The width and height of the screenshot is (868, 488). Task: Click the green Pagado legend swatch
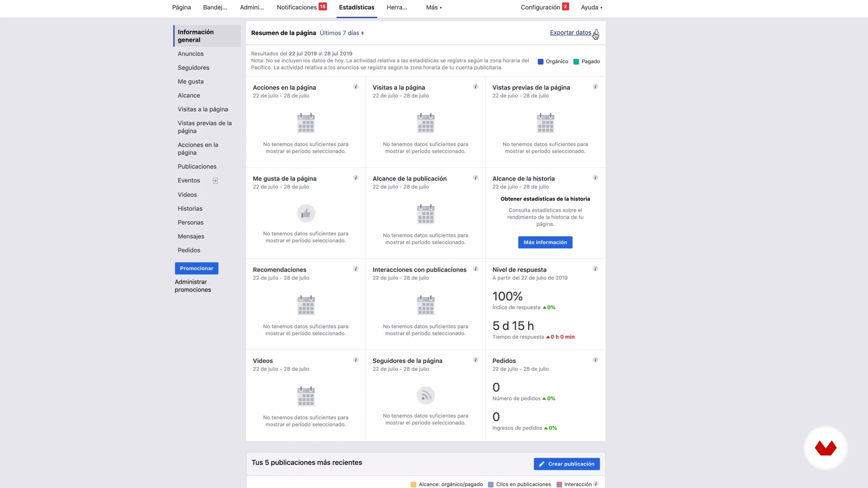click(576, 61)
